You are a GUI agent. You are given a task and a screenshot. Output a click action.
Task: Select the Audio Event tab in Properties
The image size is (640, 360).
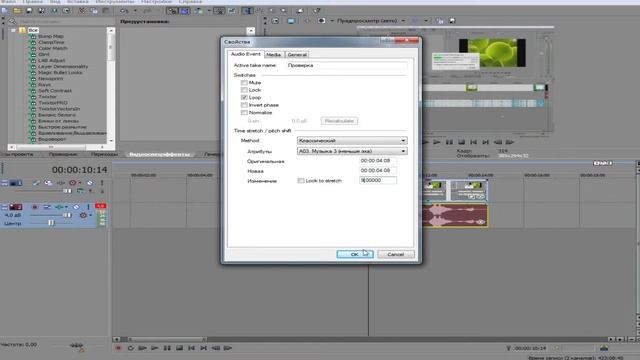(x=245, y=54)
